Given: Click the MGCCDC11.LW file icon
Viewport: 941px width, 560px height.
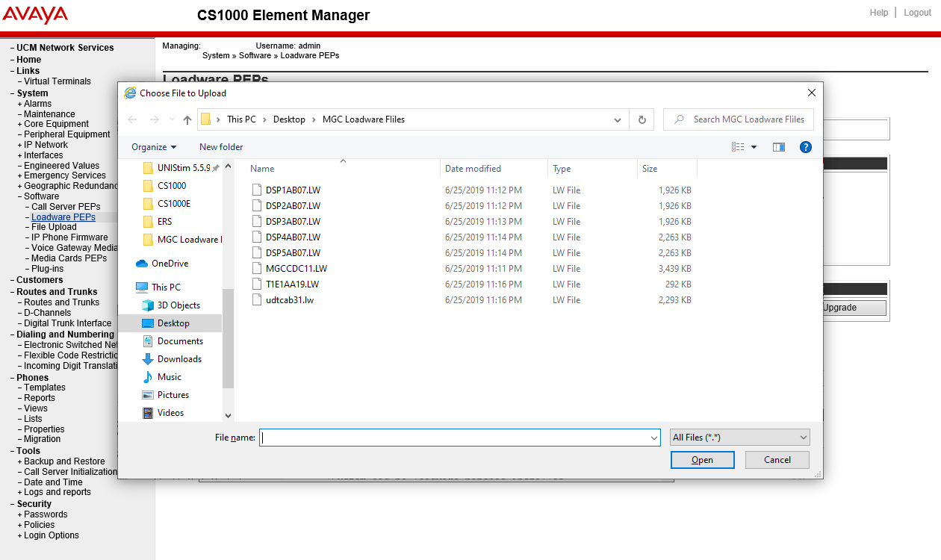Looking at the screenshot, I should click(257, 269).
